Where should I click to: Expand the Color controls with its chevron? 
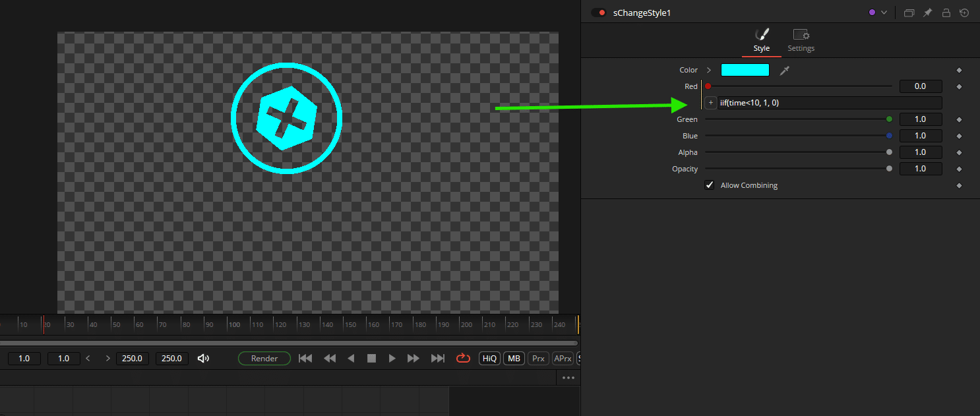(708, 70)
